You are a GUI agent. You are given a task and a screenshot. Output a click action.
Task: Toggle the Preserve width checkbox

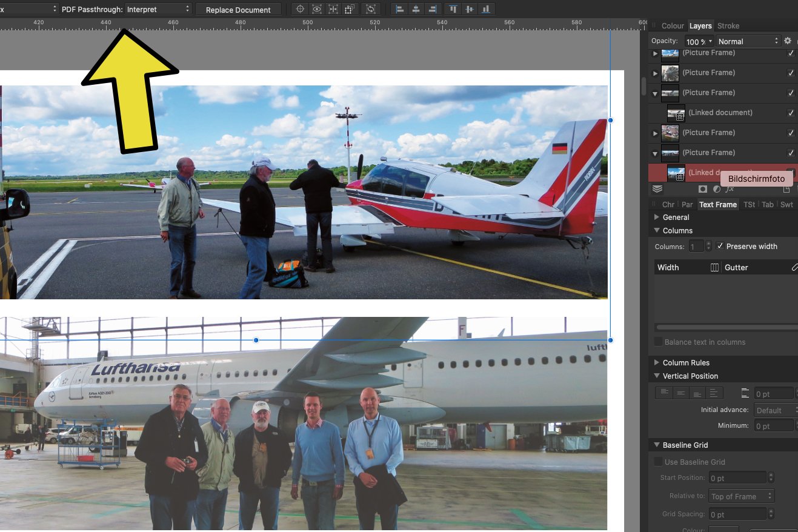pyautogui.click(x=720, y=246)
